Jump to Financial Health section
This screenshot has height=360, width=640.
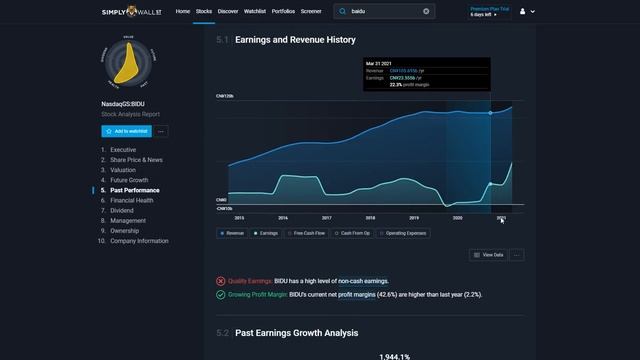(x=131, y=200)
